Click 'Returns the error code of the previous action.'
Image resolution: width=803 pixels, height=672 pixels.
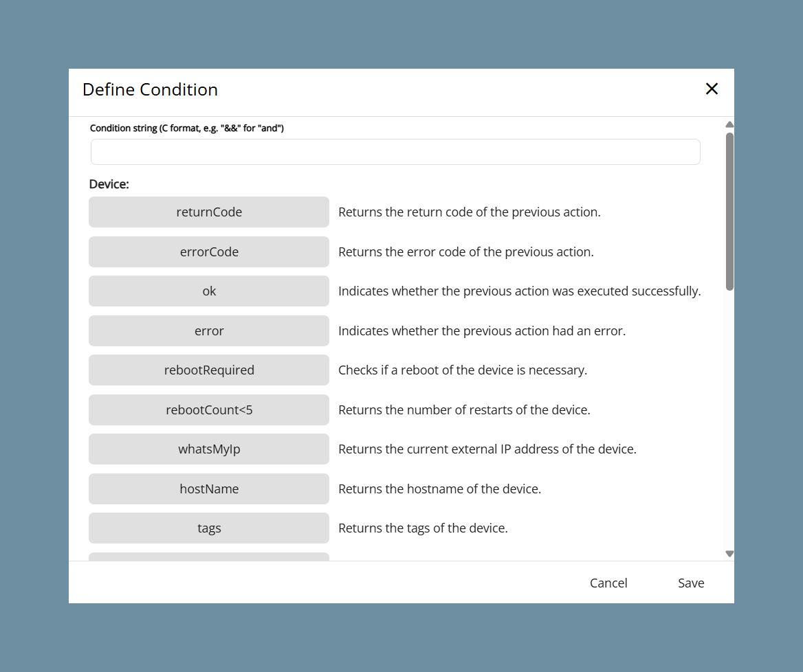(466, 251)
